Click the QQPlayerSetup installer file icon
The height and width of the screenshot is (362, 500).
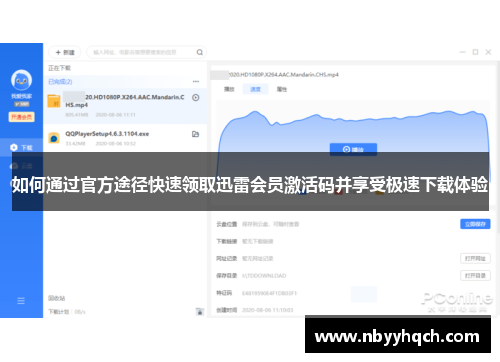pyautogui.click(x=54, y=138)
